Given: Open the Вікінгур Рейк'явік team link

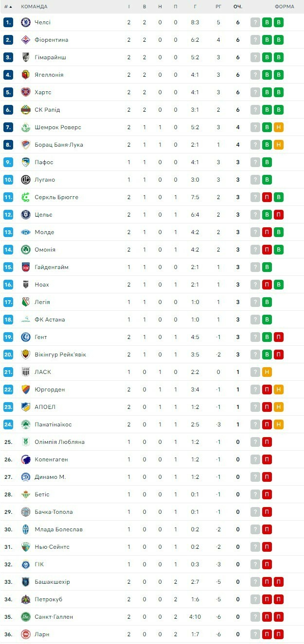Looking at the screenshot, I should pos(60,355).
